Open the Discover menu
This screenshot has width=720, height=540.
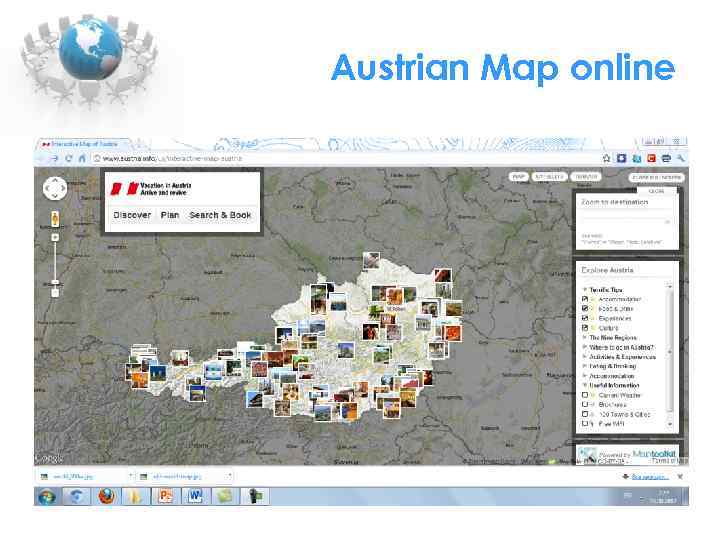132,215
